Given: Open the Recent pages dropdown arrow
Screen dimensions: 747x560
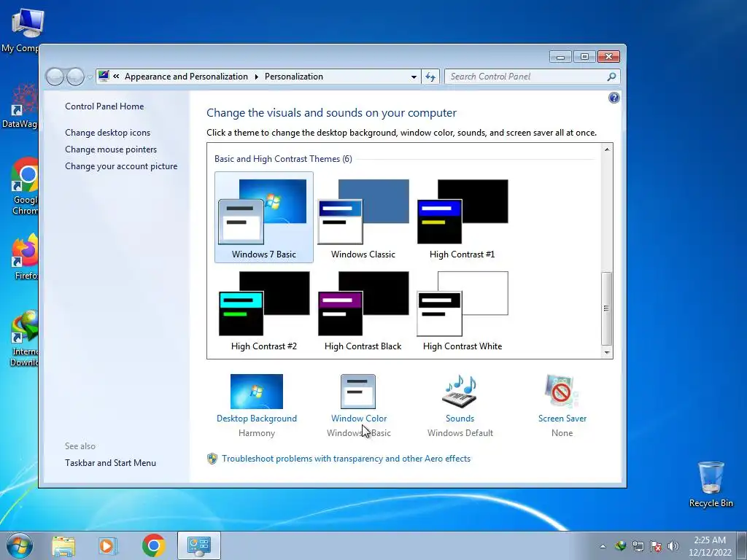Looking at the screenshot, I should 90,77.
